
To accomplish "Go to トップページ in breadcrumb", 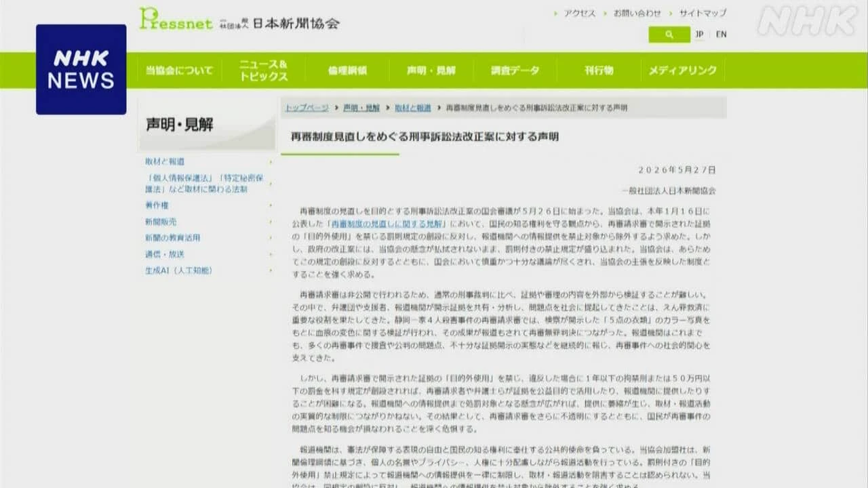I will pos(307,108).
